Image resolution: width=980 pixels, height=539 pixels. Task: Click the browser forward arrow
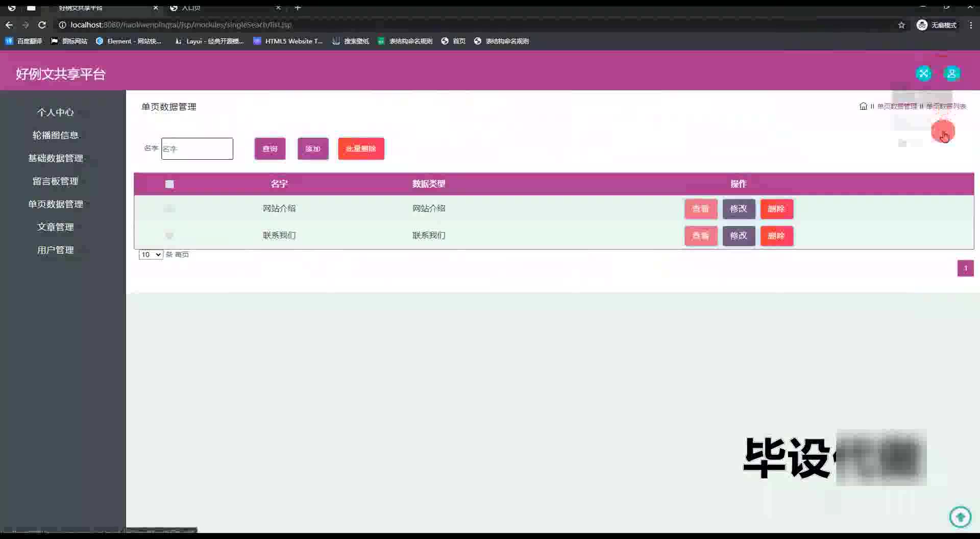coord(26,24)
